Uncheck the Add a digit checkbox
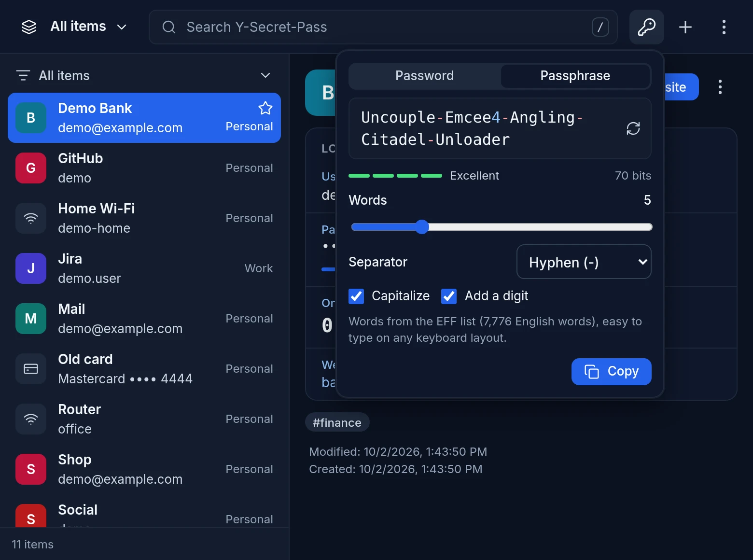The image size is (753, 560). 449,296
